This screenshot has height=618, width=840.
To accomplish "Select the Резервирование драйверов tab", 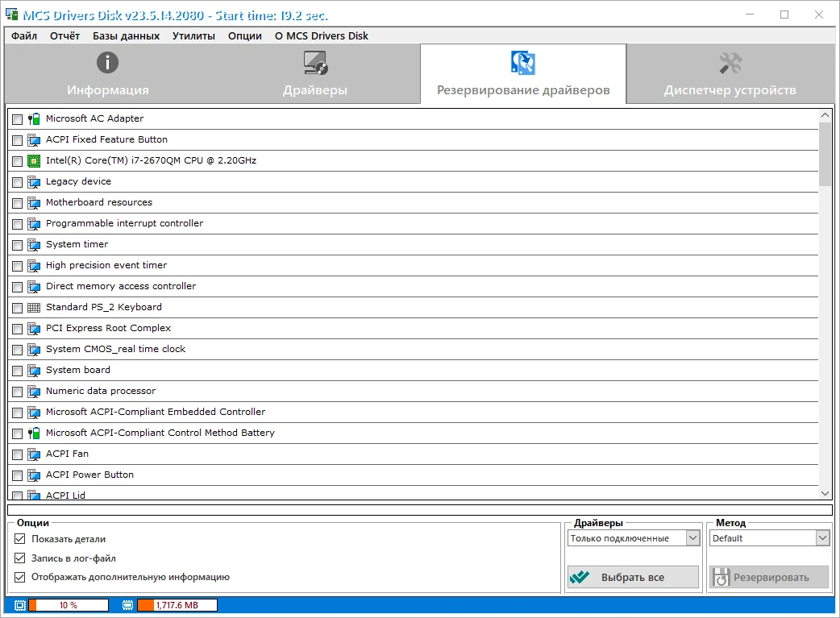I will coord(523,74).
